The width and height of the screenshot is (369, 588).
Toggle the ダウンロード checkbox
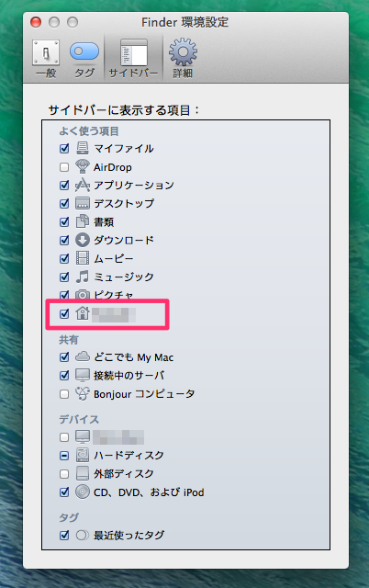tap(64, 240)
